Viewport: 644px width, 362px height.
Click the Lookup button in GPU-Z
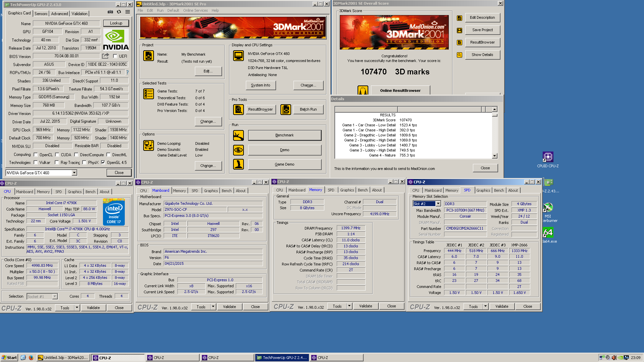[x=116, y=23]
